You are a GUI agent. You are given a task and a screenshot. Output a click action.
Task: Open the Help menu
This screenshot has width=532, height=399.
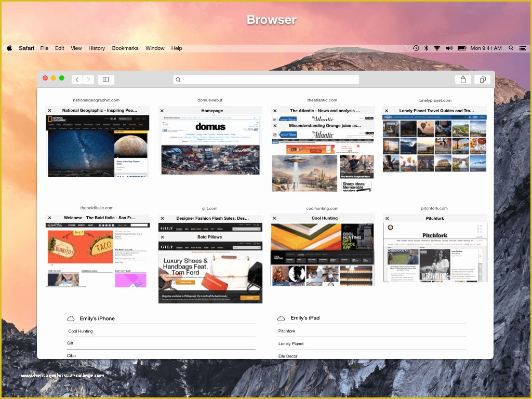(x=177, y=48)
